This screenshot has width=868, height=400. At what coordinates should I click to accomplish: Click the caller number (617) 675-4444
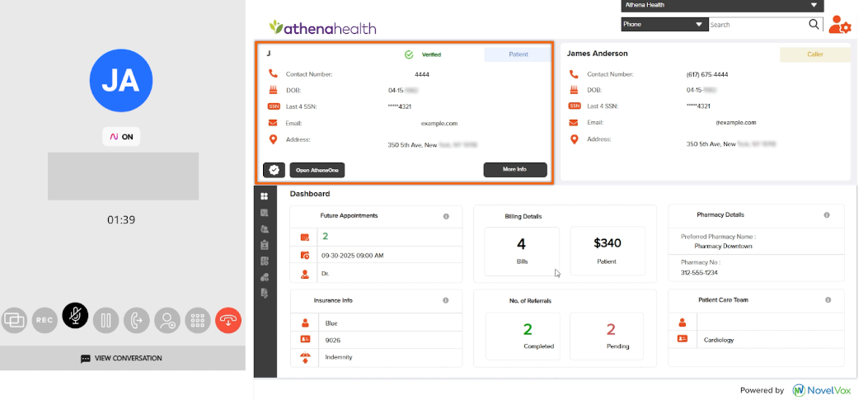click(x=707, y=74)
